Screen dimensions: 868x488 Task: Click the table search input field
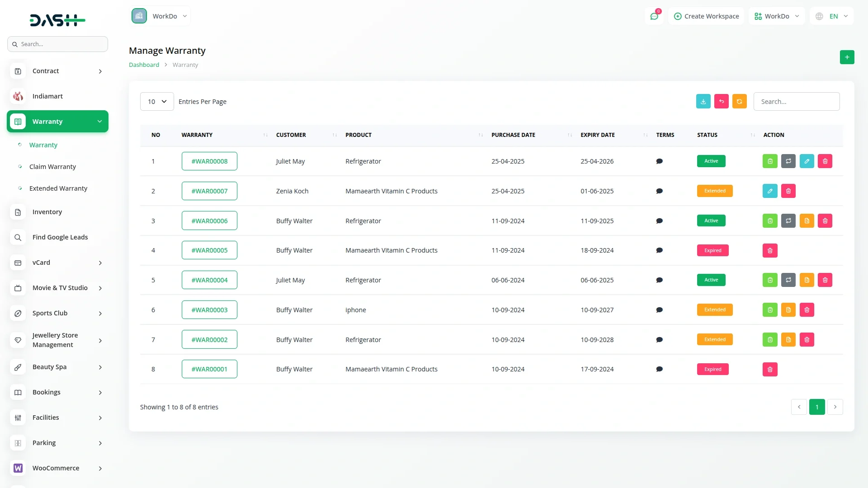coord(796,102)
